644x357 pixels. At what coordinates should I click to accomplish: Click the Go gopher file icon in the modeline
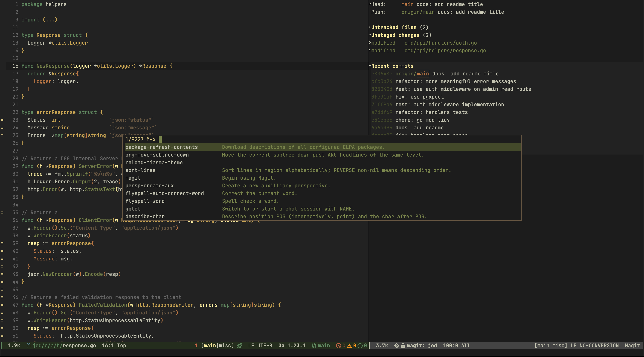29,345
